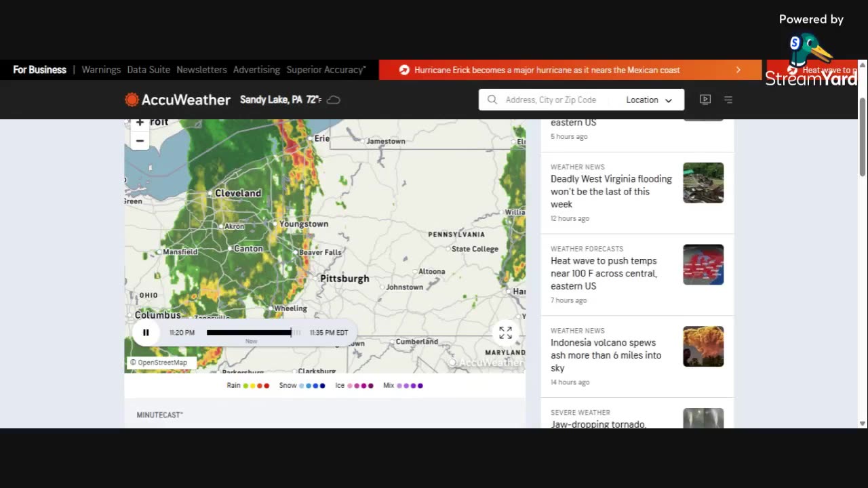Viewport: 868px width, 488px height.
Task: Open Deadly West Virginia flooding article
Action: tap(611, 191)
